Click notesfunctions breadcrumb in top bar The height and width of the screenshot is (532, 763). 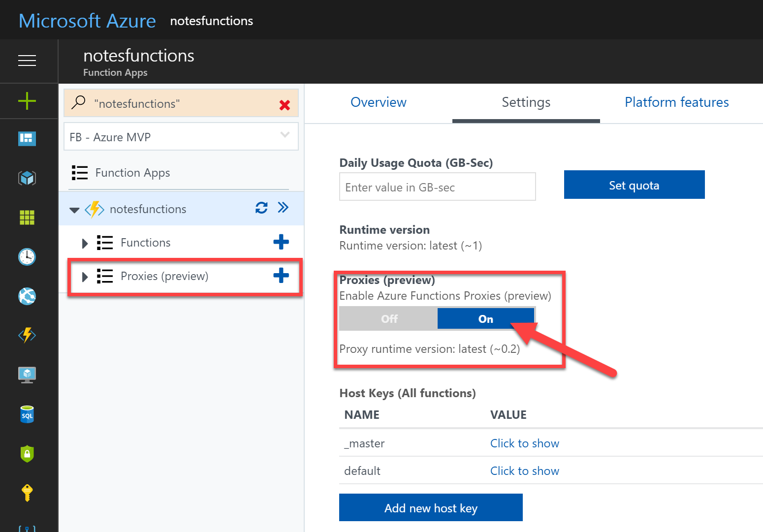[x=212, y=21]
